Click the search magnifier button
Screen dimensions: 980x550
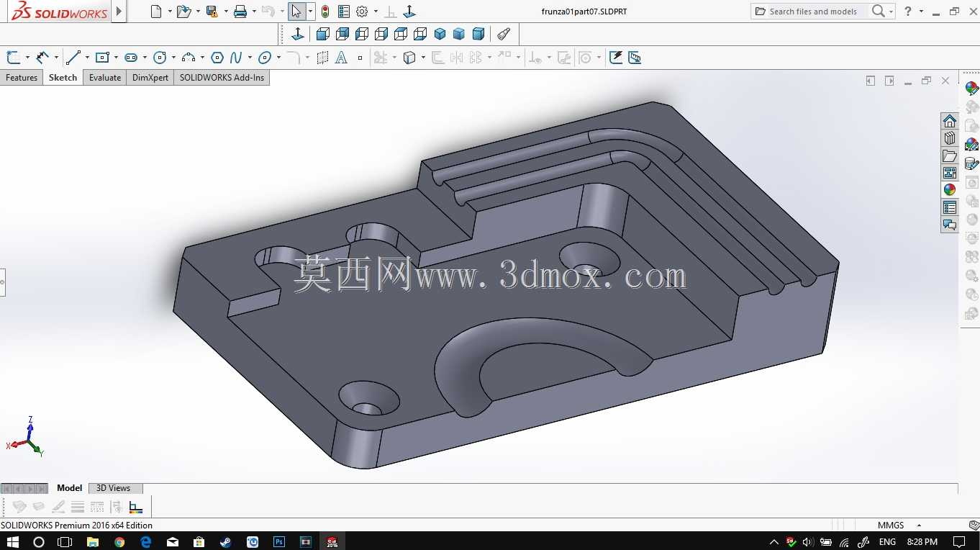tap(879, 12)
